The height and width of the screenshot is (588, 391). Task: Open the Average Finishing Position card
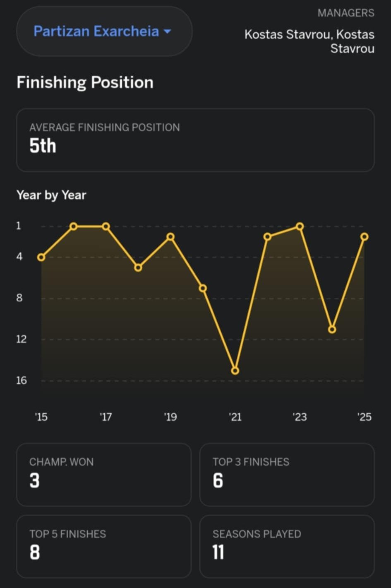click(195, 140)
